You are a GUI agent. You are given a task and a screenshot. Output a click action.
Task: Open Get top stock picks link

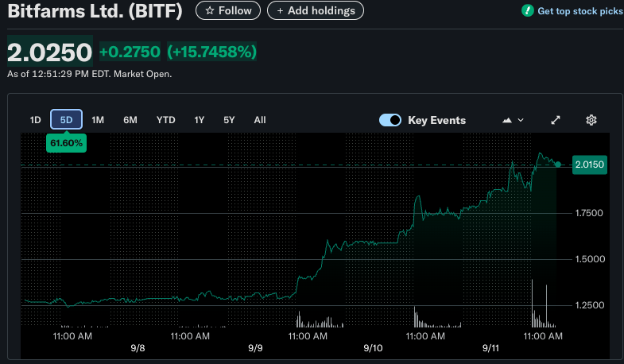[579, 11]
